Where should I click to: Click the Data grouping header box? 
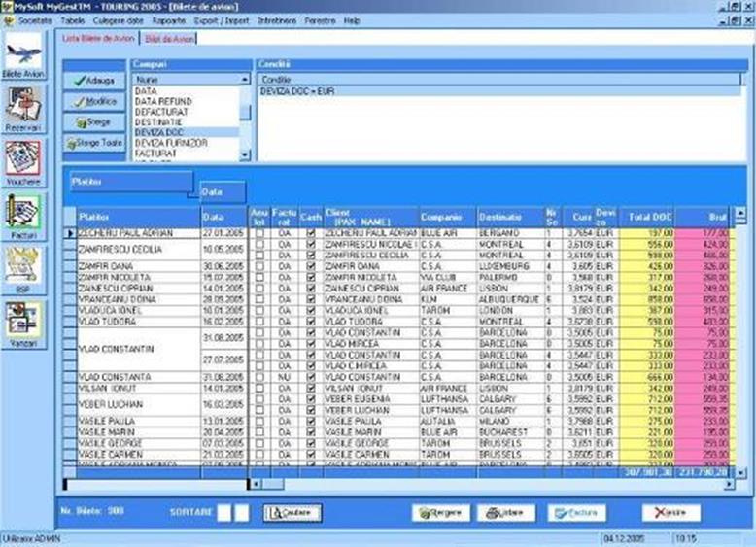coord(223,191)
